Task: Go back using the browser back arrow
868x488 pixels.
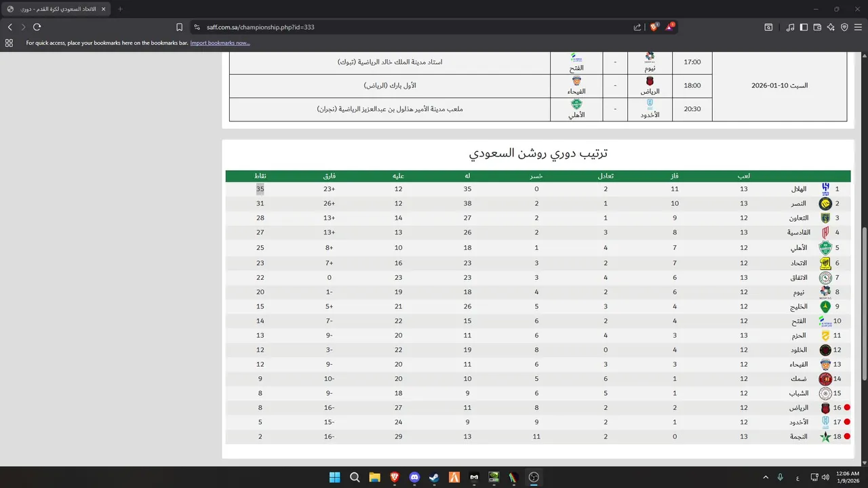Action: [x=9, y=27]
